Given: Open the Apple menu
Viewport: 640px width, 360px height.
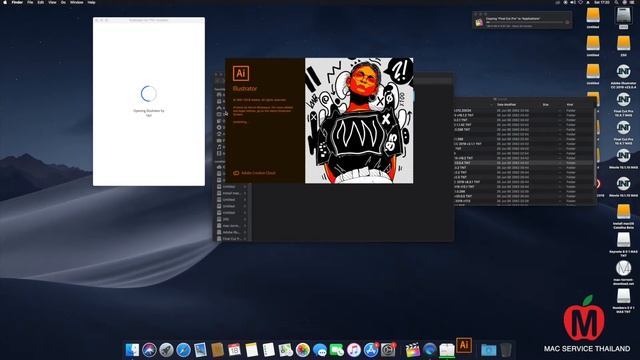Looking at the screenshot, I should (x=5, y=2).
